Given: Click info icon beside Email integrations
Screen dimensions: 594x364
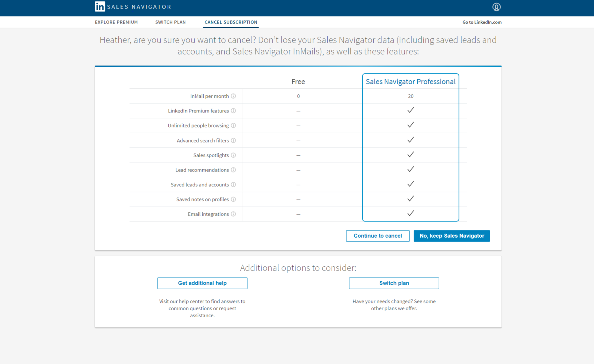Looking at the screenshot, I should pyautogui.click(x=233, y=214).
